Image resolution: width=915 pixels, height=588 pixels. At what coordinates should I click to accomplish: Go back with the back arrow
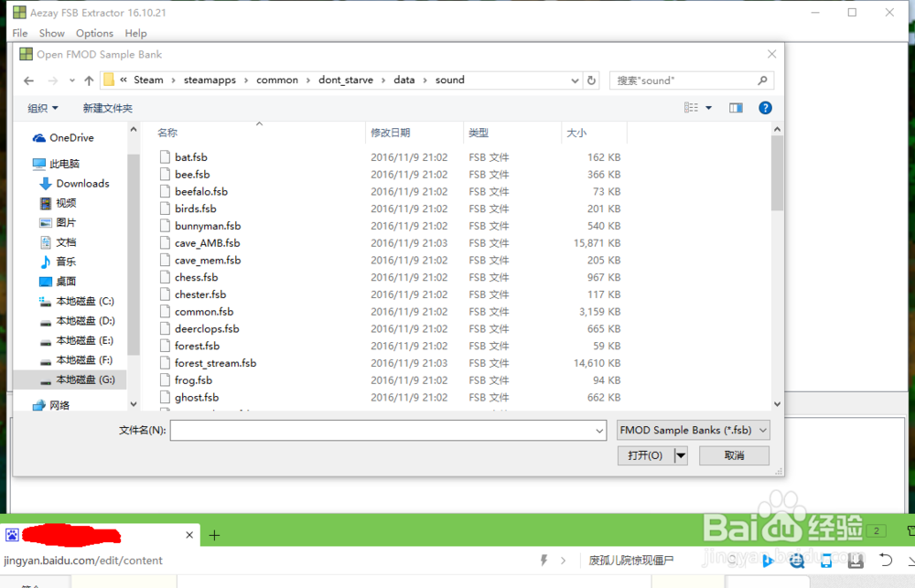coord(28,80)
